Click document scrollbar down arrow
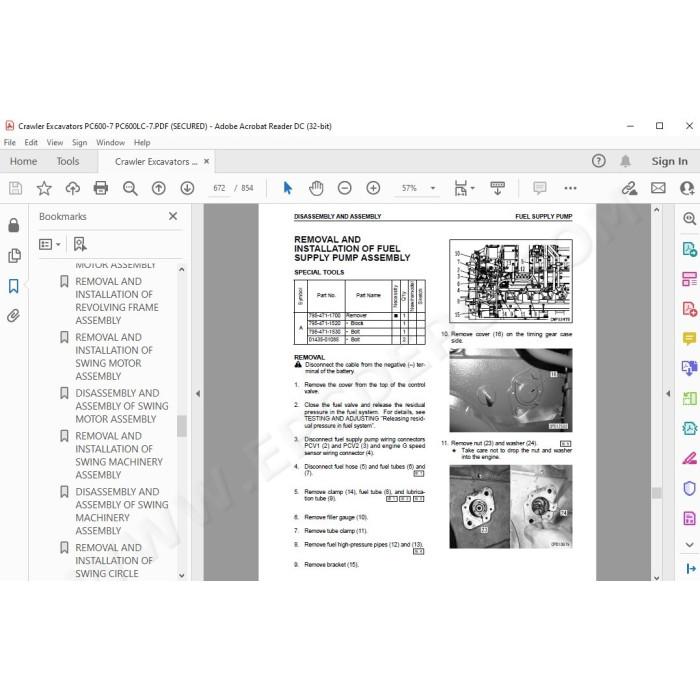This screenshot has width=700, height=700. tap(656, 577)
